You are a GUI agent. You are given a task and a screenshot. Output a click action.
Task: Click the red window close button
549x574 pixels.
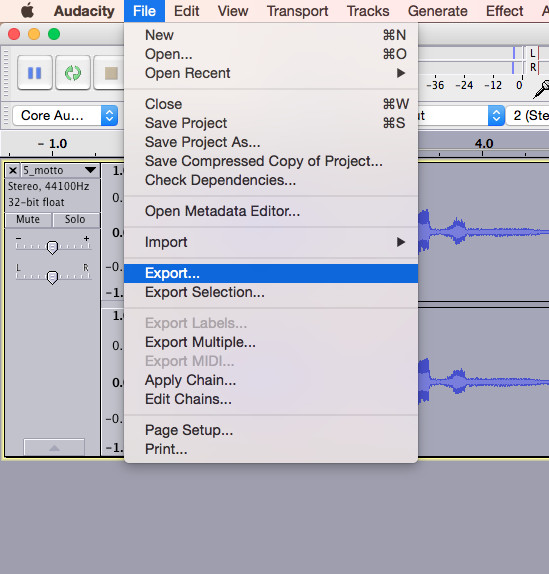coord(14,34)
